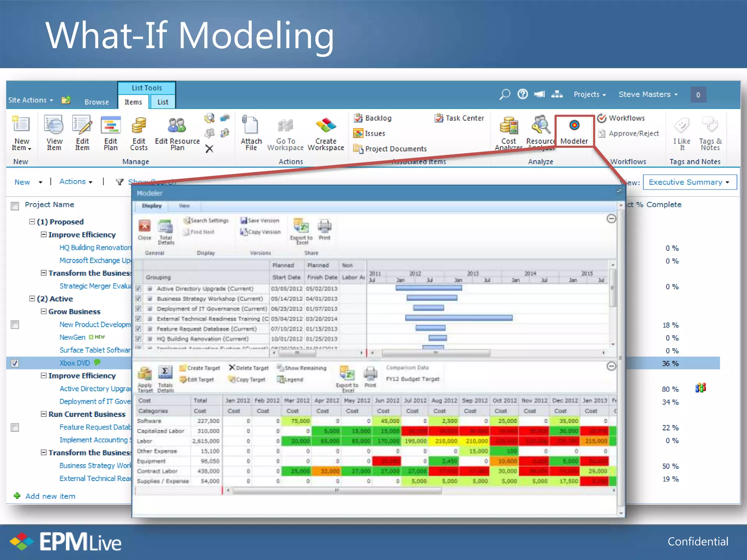Click the New Item ribbon icon
The width and height of the screenshot is (747, 560).
tap(21, 125)
